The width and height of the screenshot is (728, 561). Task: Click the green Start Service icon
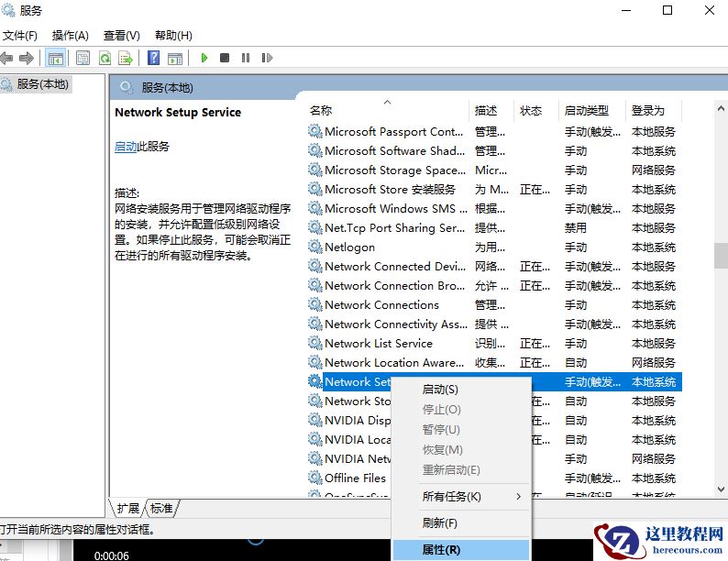pyautogui.click(x=204, y=58)
